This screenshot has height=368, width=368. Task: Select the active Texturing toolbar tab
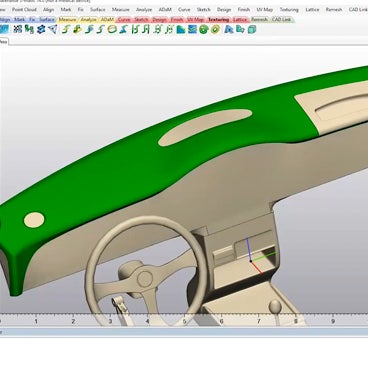point(219,20)
